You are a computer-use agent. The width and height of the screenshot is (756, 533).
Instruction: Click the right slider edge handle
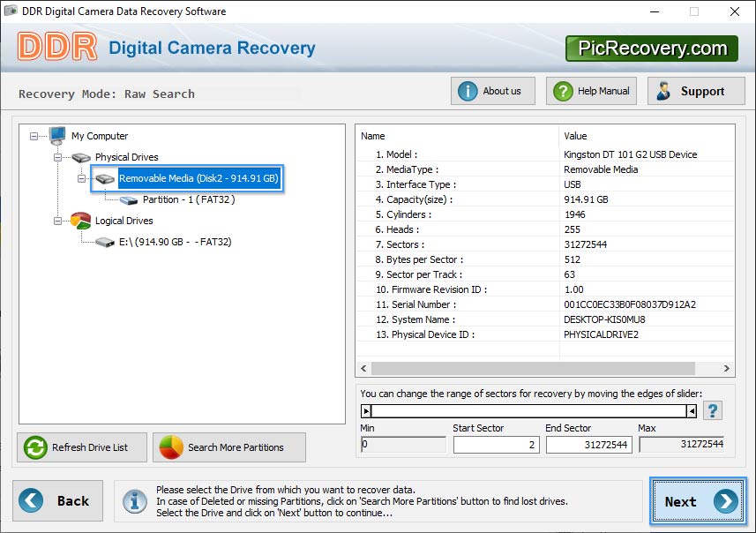tap(692, 411)
